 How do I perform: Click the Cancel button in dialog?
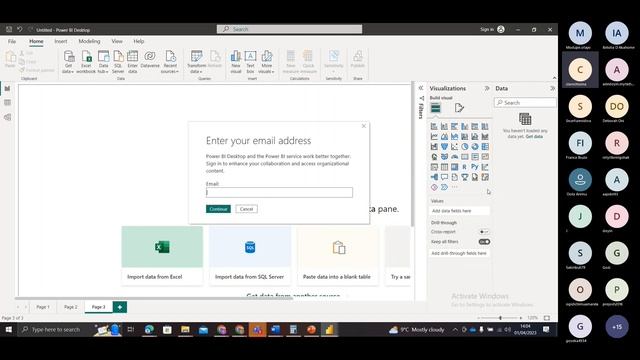click(x=247, y=209)
